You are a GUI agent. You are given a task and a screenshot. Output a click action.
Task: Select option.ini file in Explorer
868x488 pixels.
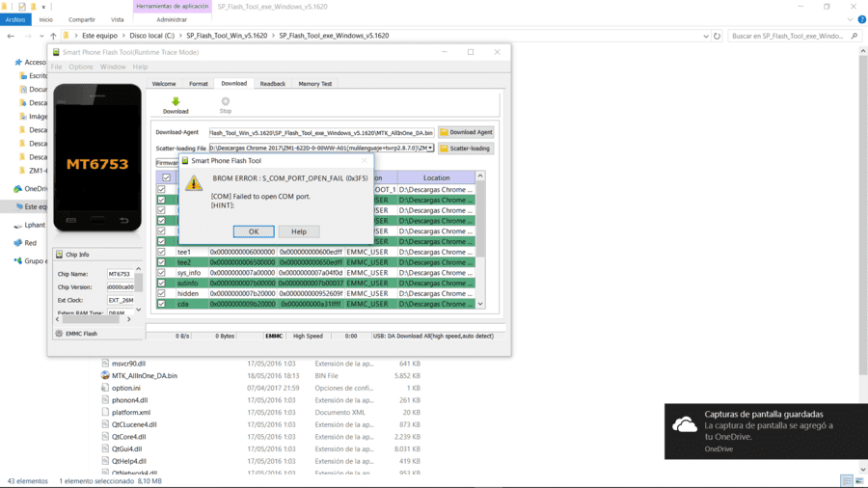[x=125, y=388]
